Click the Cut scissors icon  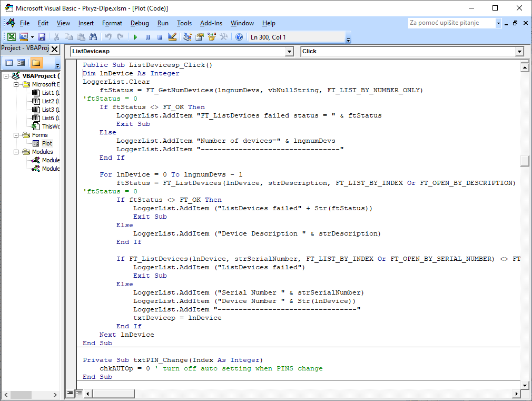pos(57,37)
